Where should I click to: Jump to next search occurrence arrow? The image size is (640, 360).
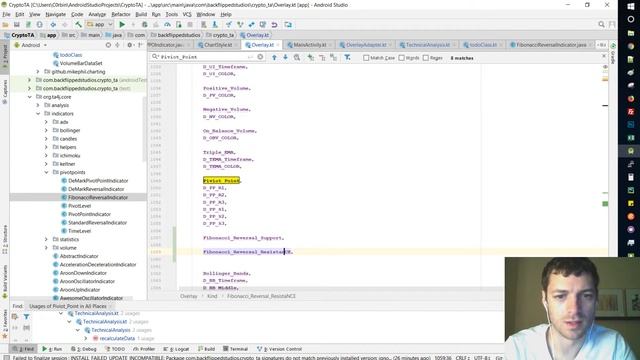(x=285, y=58)
